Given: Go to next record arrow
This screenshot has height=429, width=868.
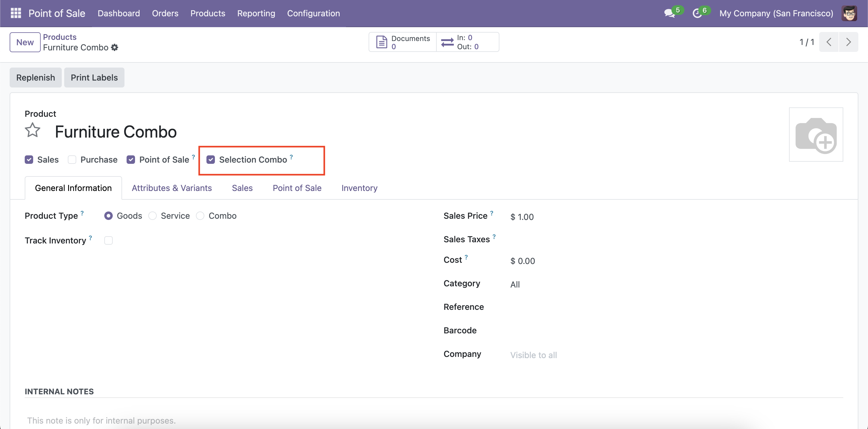Looking at the screenshot, I should pos(848,42).
